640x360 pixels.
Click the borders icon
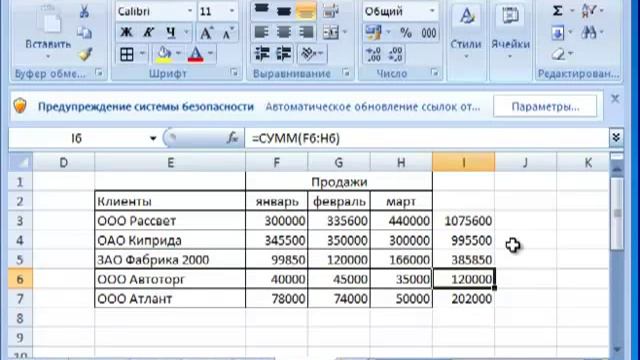click(127, 54)
